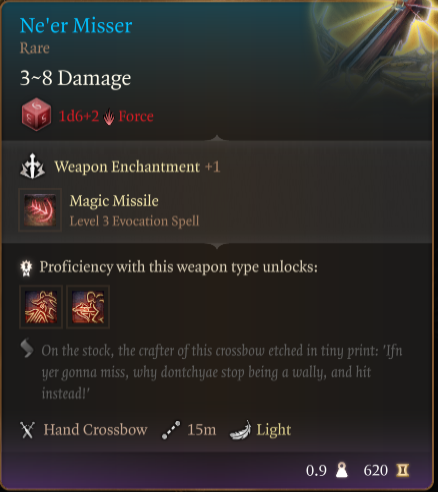The width and height of the screenshot is (438, 492).
Task: Click the 1d6+2 Force damage text
Action: click(106, 116)
